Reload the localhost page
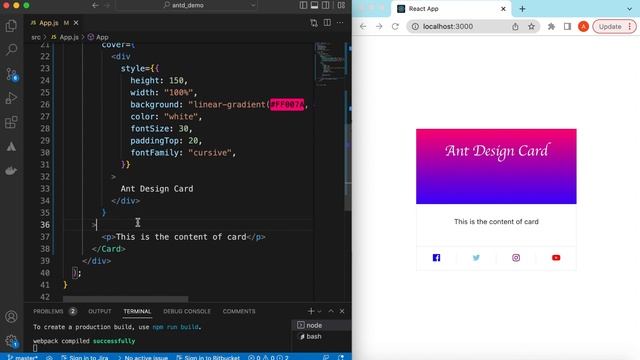This screenshot has height=360, width=640. [395, 27]
